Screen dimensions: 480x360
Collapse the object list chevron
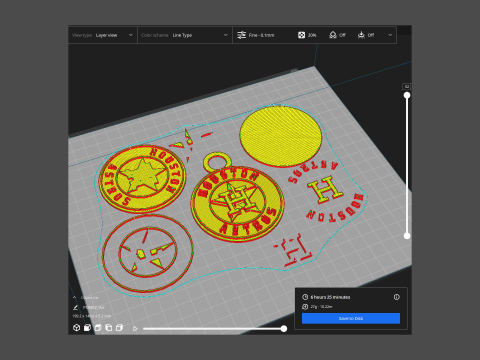(x=75, y=297)
